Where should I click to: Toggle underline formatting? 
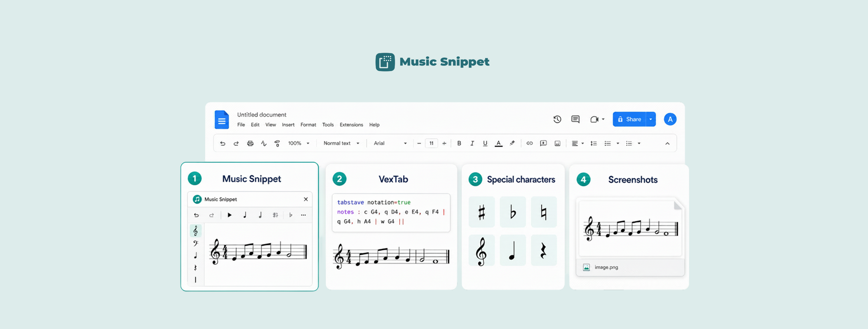(x=485, y=143)
